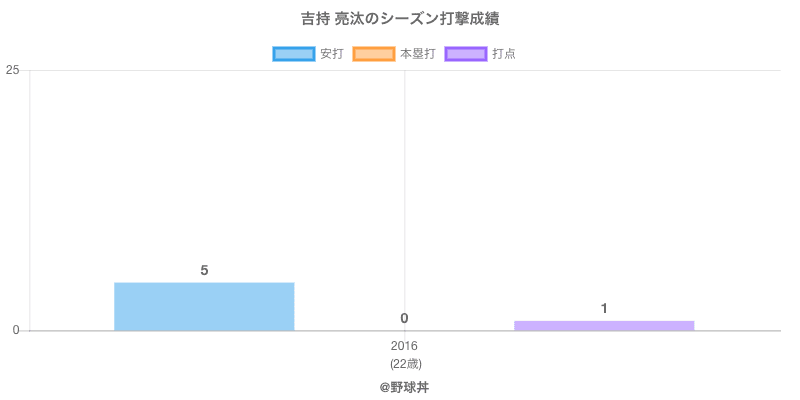Toggle the 打点 series via legend text
This screenshot has height=400, width=800.
pyautogui.click(x=504, y=54)
